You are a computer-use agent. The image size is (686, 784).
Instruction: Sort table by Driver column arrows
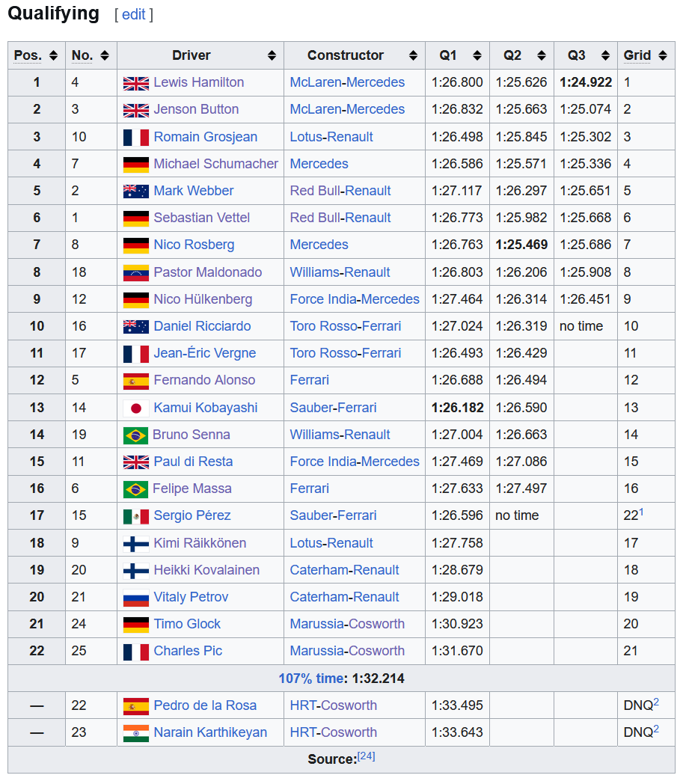click(x=272, y=55)
